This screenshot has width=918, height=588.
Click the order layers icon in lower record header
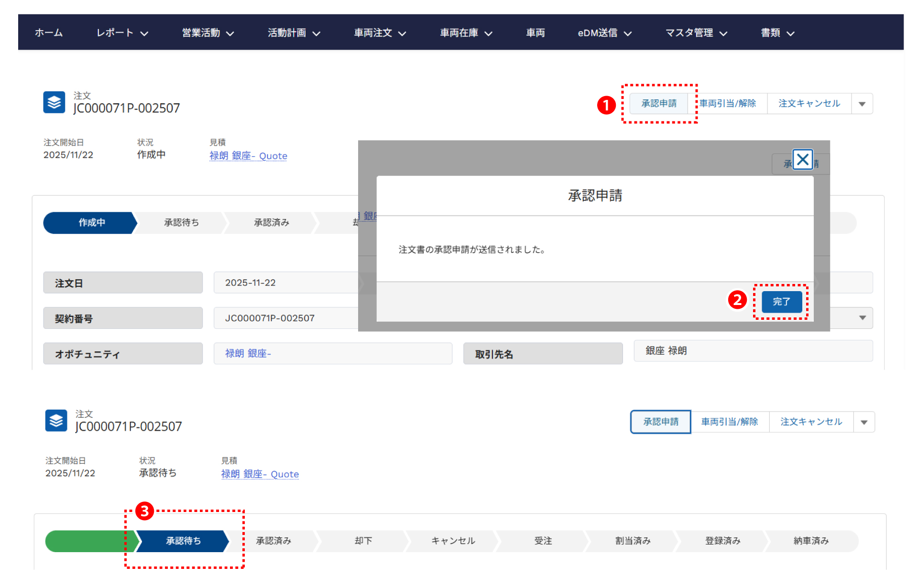pyautogui.click(x=56, y=421)
